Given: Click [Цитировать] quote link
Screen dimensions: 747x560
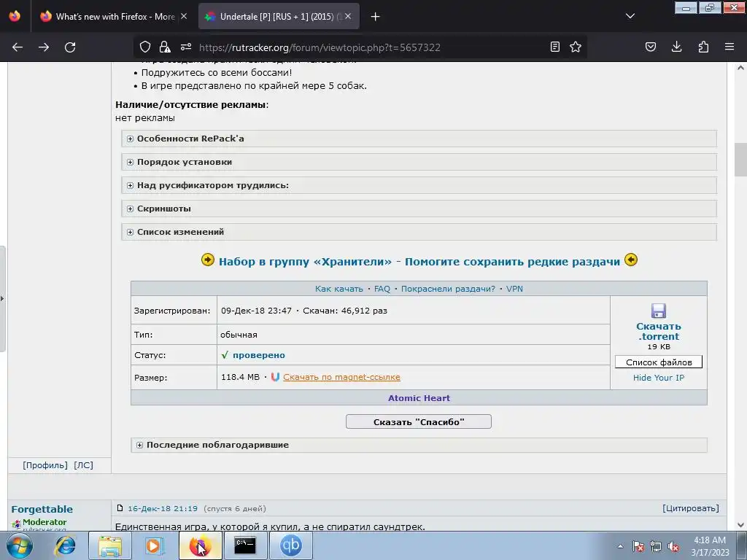Looking at the screenshot, I should [x=691, y=508].
